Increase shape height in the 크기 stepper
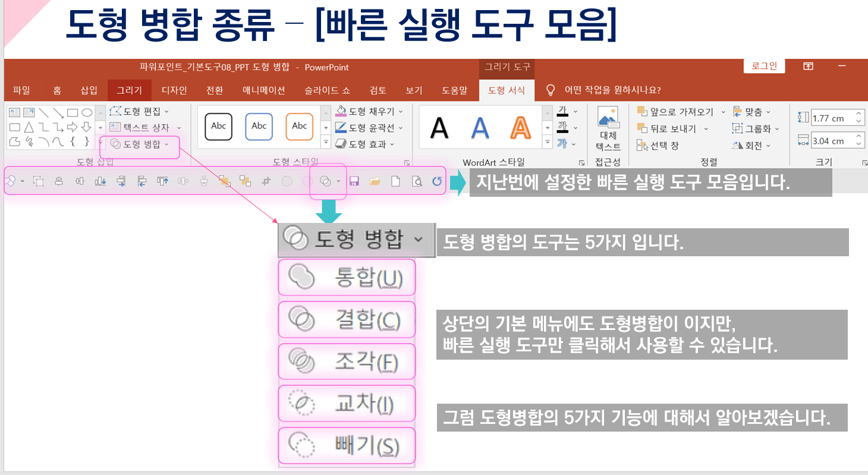 [x=858, y=114]
